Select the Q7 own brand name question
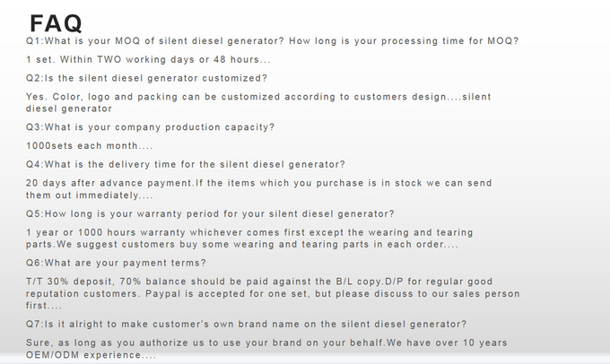 [x=247, y=325]
